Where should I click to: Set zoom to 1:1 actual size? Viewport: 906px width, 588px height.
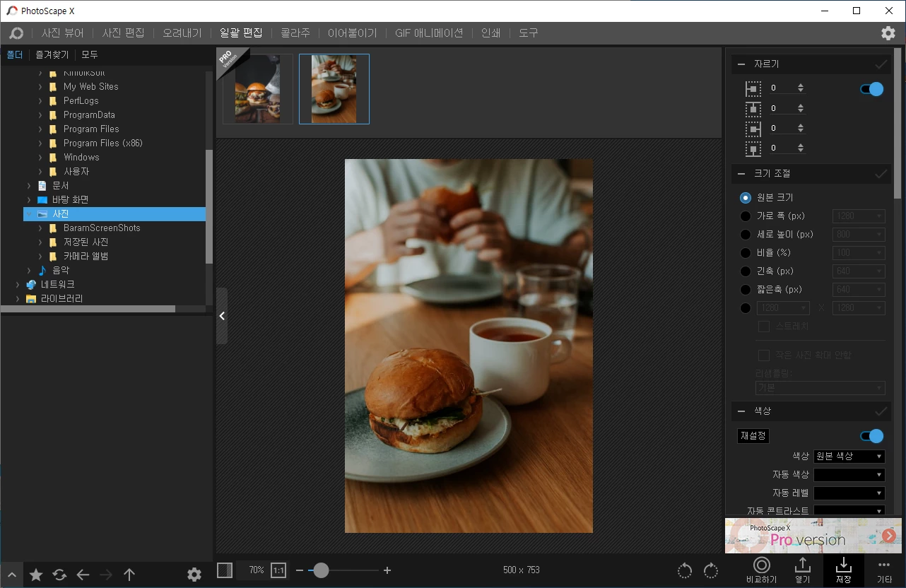pyautogui.click(x=278, y=570)
